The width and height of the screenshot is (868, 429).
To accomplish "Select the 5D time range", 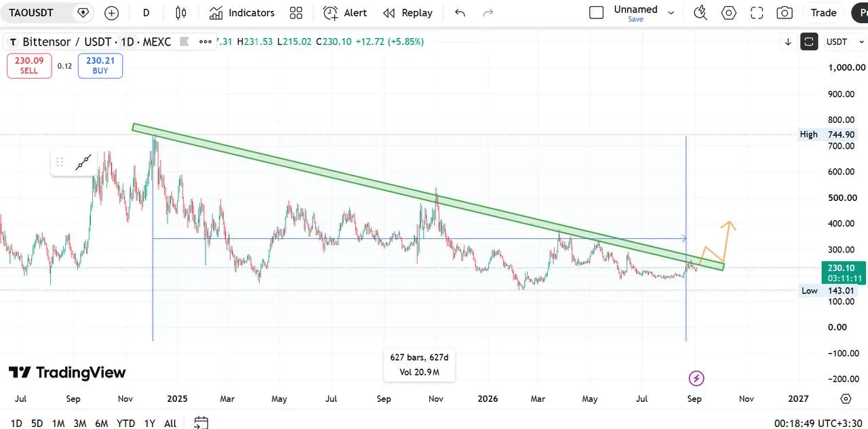I will [x=37, y=423].
